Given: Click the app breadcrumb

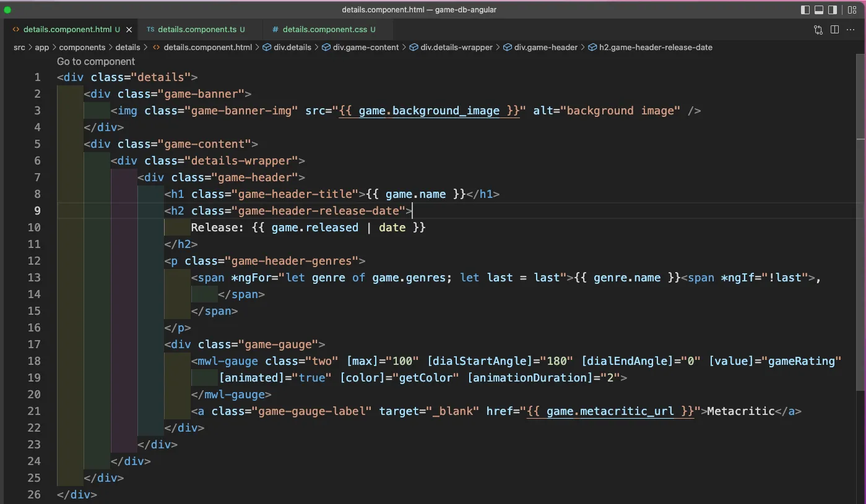Looking at the screenshot, I should [41, 47].
